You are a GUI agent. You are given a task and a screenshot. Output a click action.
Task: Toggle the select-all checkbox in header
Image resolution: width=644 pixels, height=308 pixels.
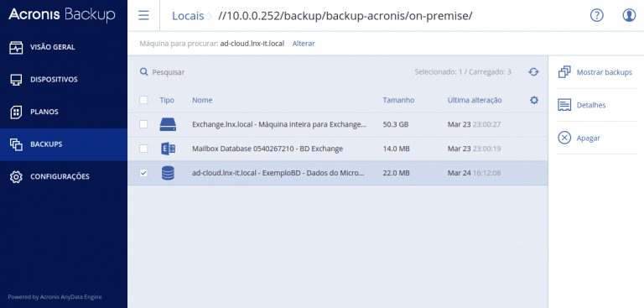click(143, 100)
